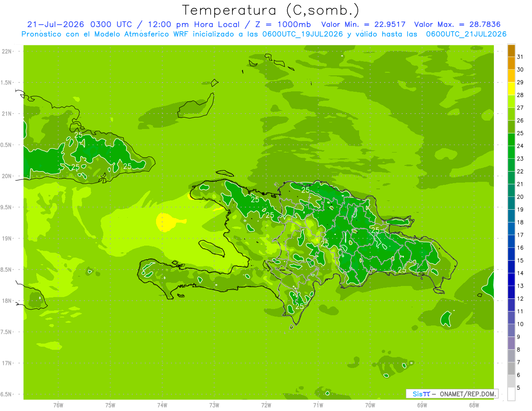This screenshot has width=532, height=411.
Task: Click the "17N" latitude axis label
Action: point(7,363)
